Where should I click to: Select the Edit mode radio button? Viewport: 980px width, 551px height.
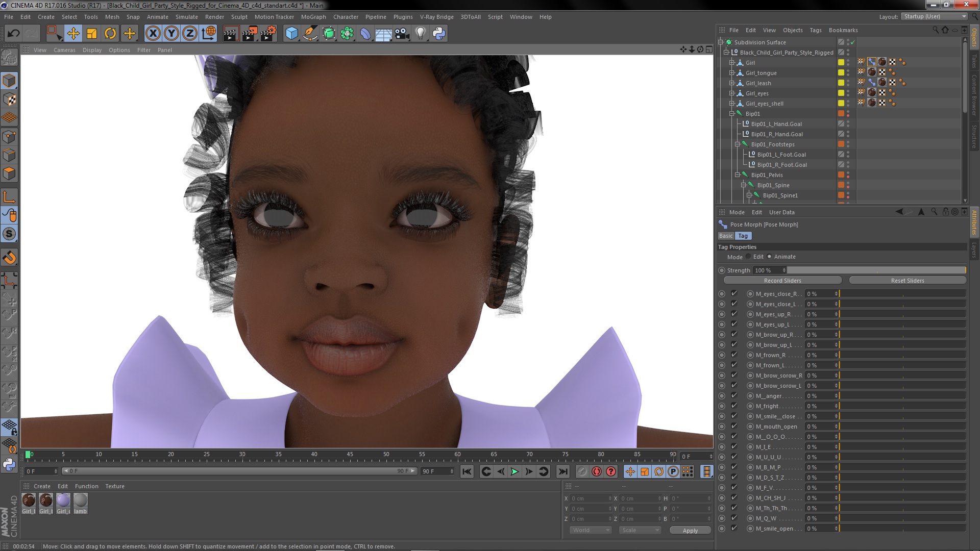pos(749,257)
